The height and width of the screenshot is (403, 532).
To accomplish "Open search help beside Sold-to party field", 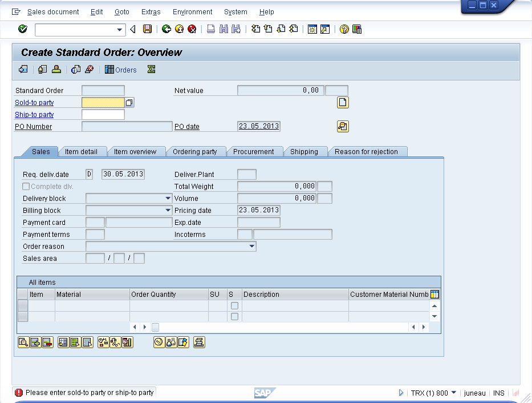I will coord(129,103).
